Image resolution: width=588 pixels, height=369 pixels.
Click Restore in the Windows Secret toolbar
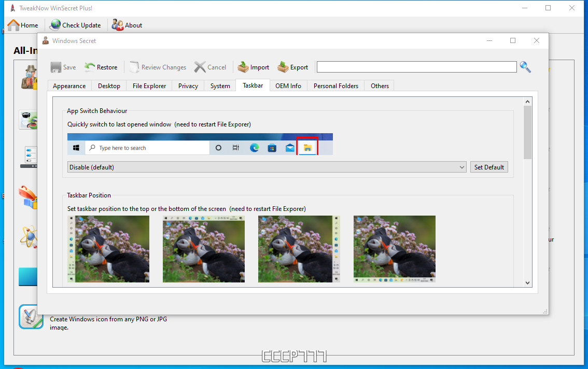click(101, 67)
